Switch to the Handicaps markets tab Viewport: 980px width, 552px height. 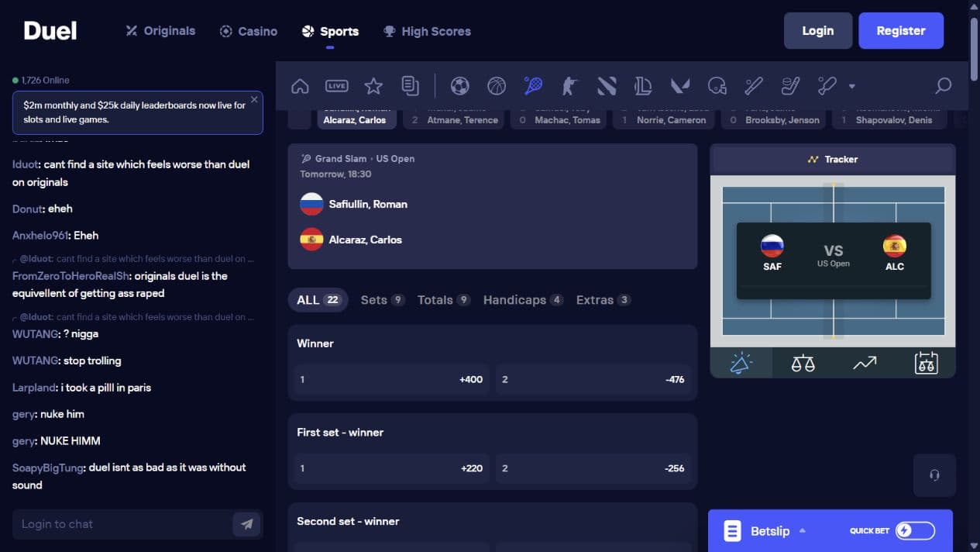click(523, 300)
